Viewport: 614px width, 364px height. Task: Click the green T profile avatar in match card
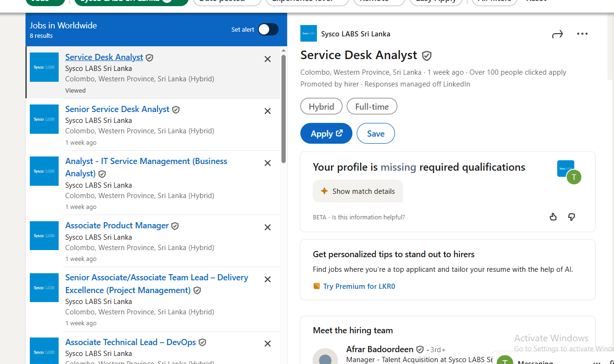[x=574, y=177]
